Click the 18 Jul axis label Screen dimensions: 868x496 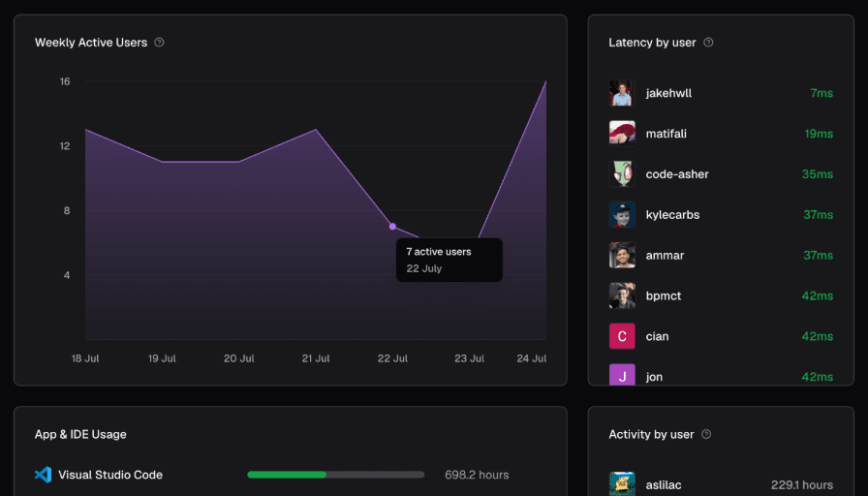click(85, 358)
